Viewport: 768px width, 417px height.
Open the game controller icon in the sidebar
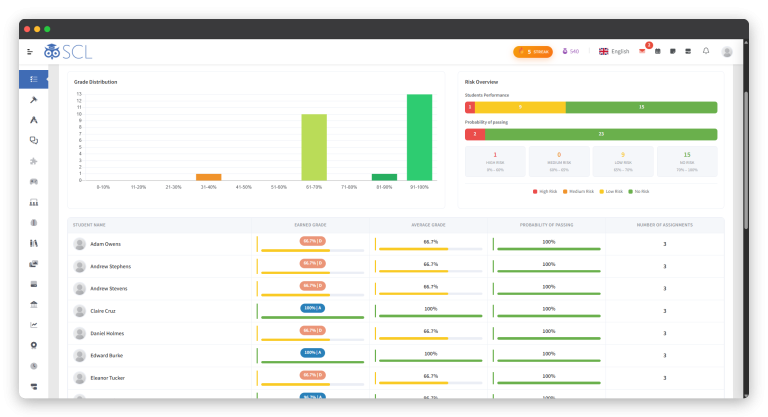point(34,182)
